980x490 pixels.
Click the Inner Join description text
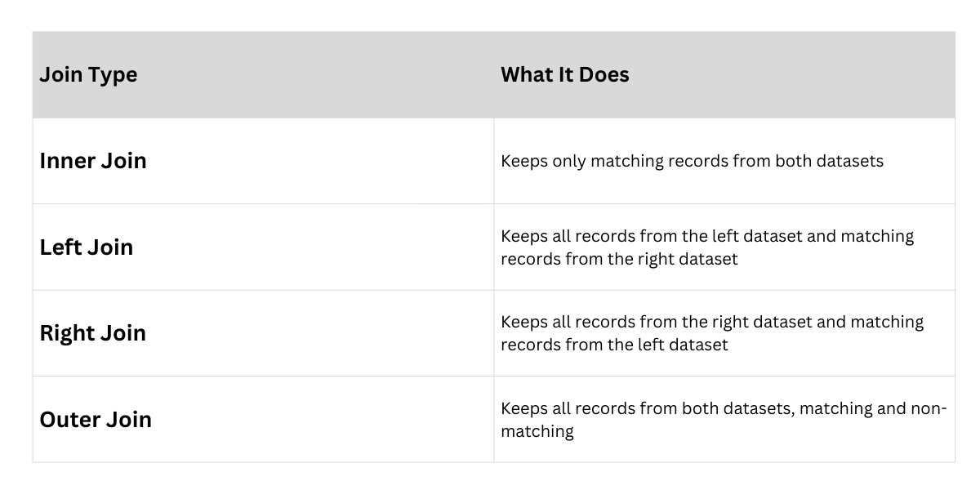click(692, 161)
